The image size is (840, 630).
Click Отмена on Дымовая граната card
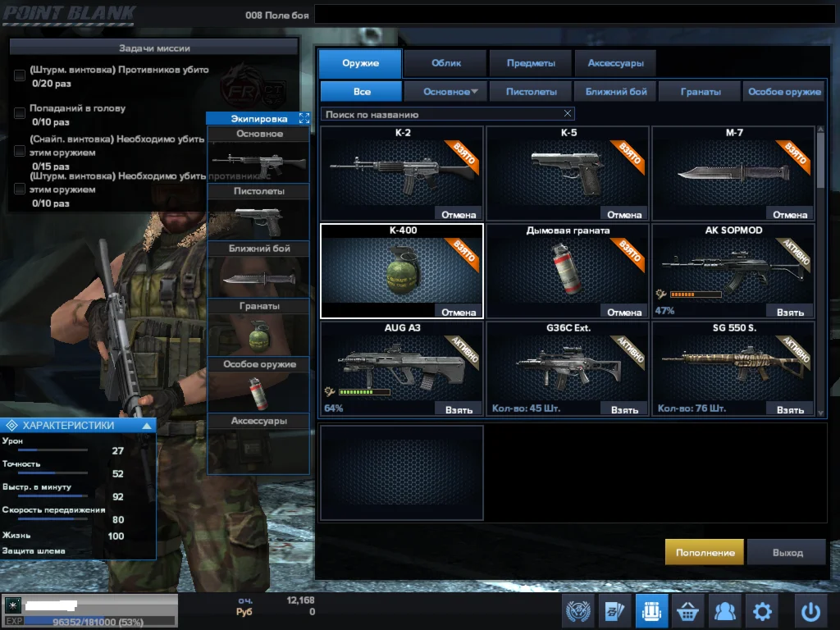click(x=624, y=312)
